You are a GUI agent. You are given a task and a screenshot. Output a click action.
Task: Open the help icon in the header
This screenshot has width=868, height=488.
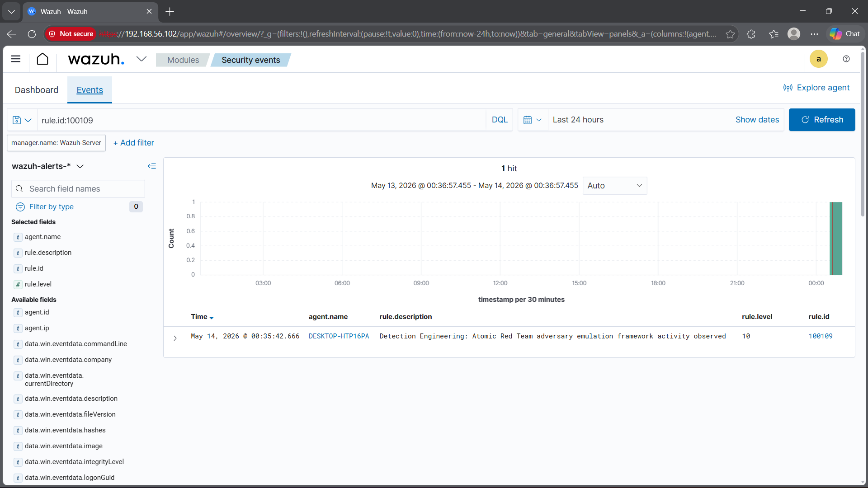pyautogui.click(x=846, y=59)
